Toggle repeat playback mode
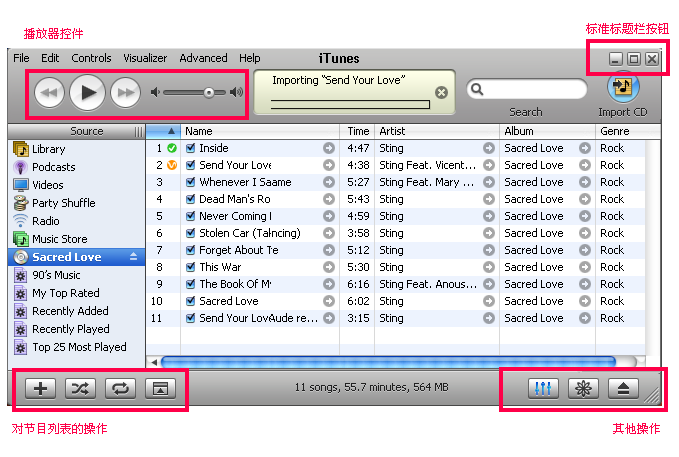This screenshot has height=457, width=679. coord(119,389)
